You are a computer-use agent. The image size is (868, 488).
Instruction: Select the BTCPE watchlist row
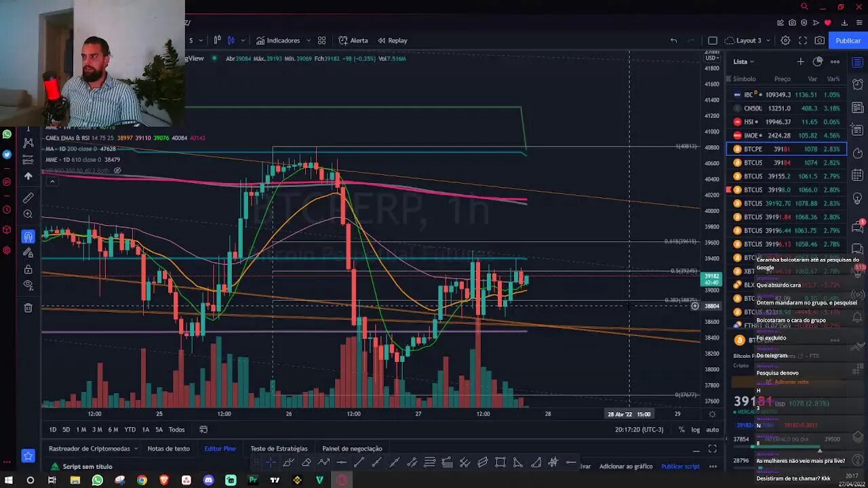[x=787, y=149]
